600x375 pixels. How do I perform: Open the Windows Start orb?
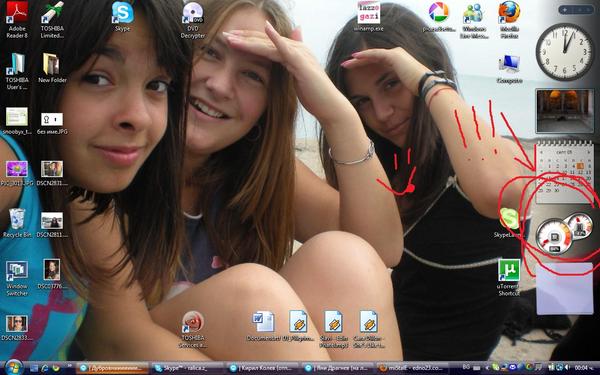click(14, 367)
